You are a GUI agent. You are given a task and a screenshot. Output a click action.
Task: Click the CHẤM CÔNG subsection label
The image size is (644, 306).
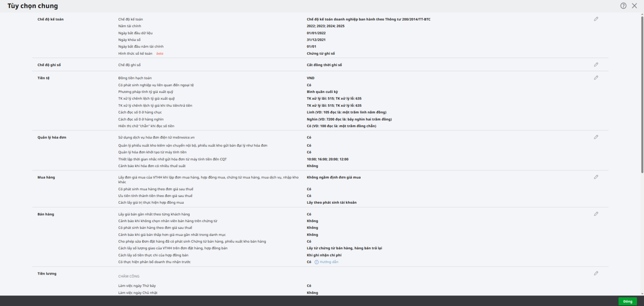tap(129, 276)
